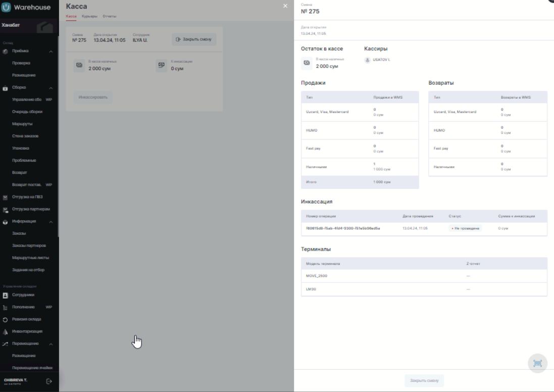554x392 pixels.
Task: Open the Приёмка section icon
Action: pyautogui.click(x=5, y=51)
